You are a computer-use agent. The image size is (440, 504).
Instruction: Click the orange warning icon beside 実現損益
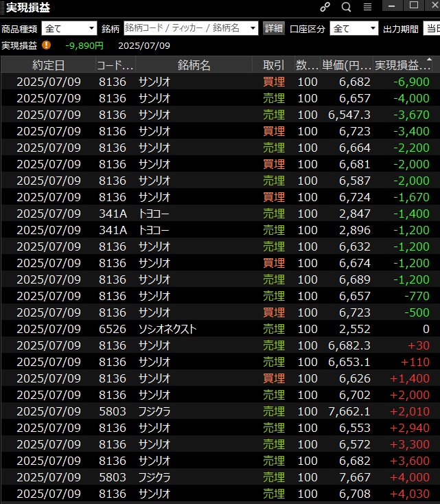[x=46, y=45]
